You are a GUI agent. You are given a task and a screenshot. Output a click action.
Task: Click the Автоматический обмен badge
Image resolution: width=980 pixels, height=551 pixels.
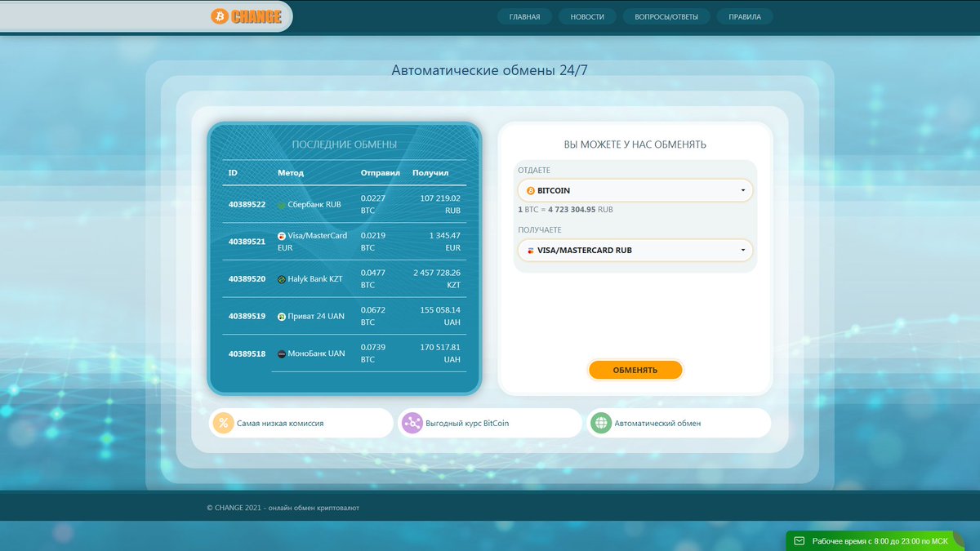(x=679, y=423)
